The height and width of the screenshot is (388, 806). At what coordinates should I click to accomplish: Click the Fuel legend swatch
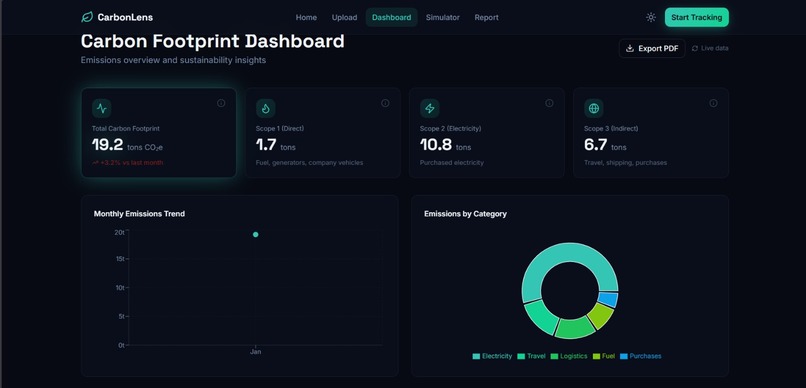(596, 356)
